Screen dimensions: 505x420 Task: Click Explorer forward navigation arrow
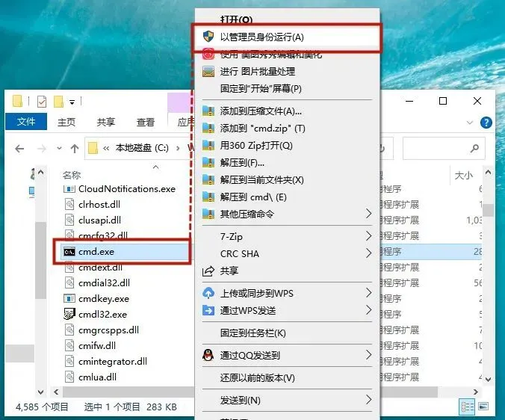coord(42,149)
